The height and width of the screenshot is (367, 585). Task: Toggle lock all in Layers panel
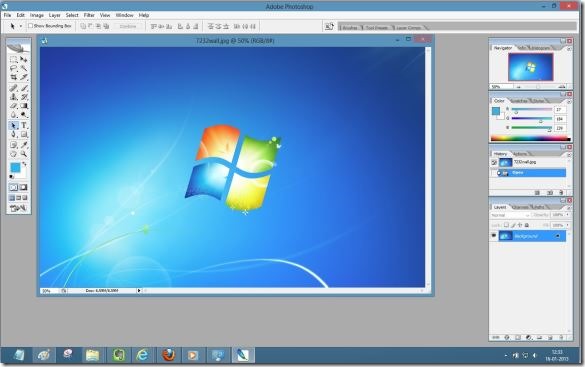pyautogui.click(x=526, y=225)
